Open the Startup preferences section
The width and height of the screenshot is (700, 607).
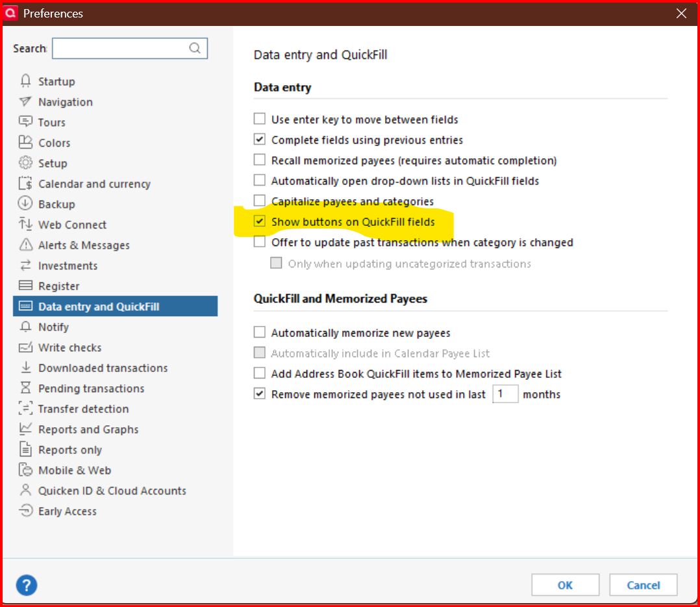pos(56,81)
